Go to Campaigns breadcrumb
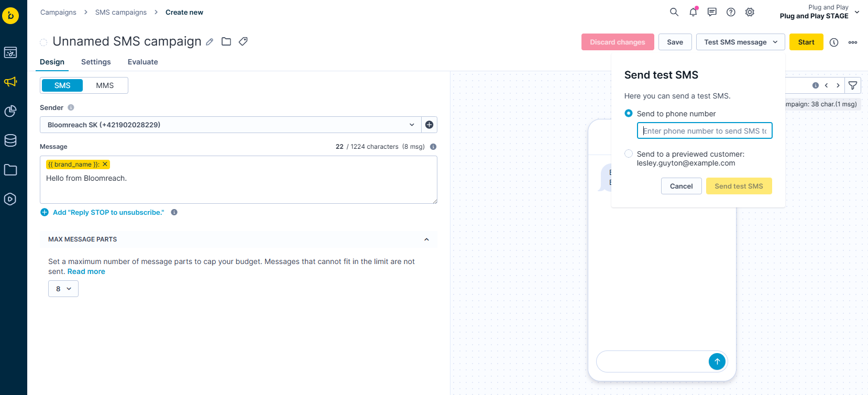The image size is (868, 395). (58, 12)
